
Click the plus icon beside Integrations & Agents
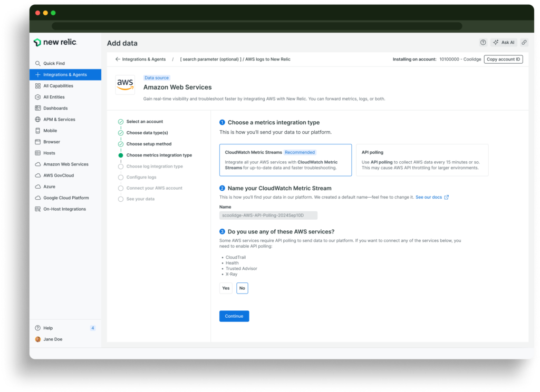coord(38,75)
